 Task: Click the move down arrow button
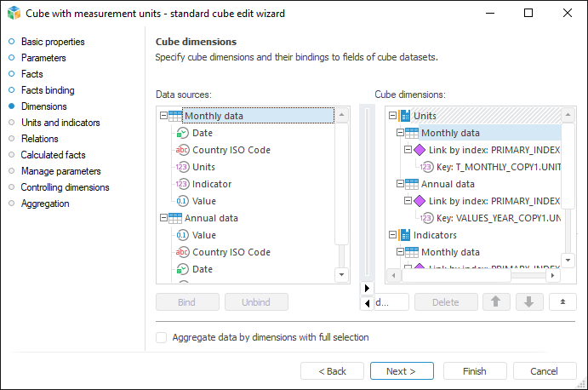[528, 301]
